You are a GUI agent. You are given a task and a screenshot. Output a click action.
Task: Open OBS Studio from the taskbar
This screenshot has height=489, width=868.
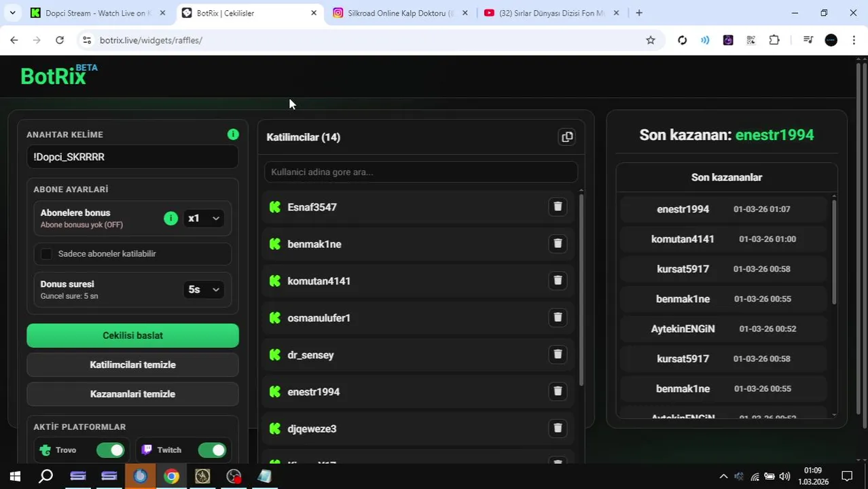(x=234, y=476)
